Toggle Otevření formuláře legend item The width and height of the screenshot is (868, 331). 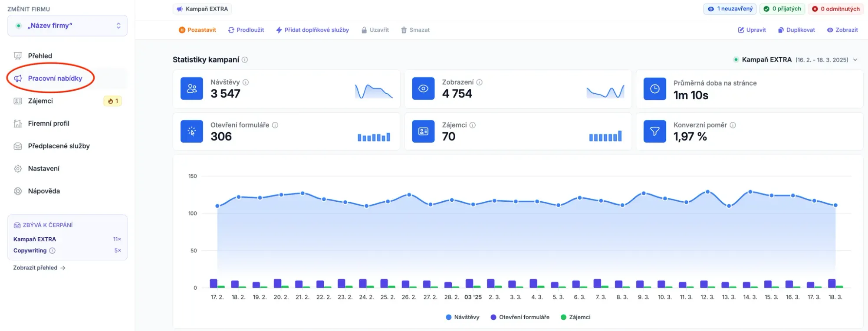click(519, 317)
